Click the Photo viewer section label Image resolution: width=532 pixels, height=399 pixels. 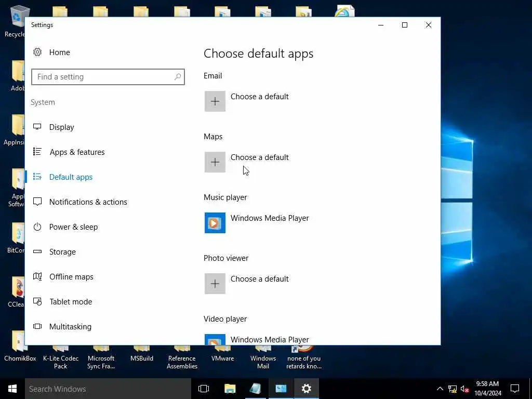pos(226,258)
